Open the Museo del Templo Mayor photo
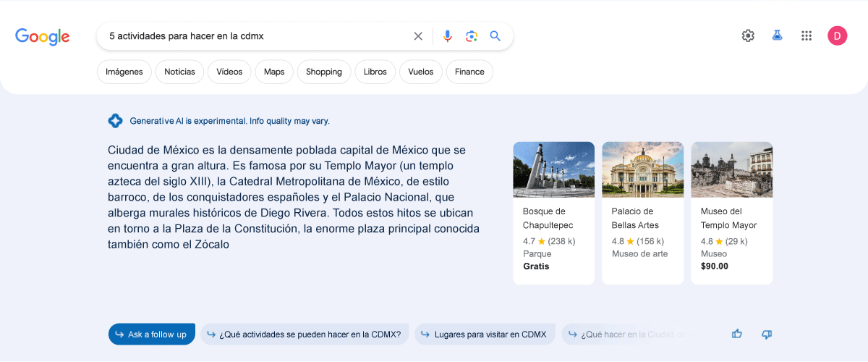The image size is (868, 362). [731, 169]
